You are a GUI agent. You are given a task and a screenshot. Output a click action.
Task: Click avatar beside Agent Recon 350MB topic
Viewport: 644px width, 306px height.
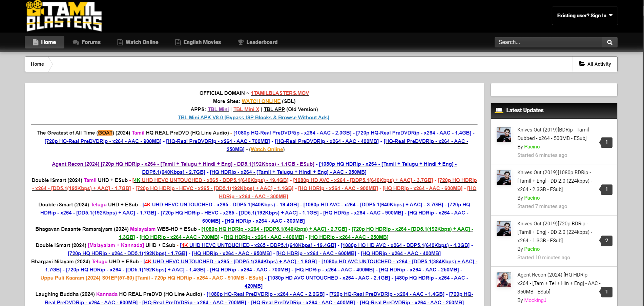click(504, 280)
